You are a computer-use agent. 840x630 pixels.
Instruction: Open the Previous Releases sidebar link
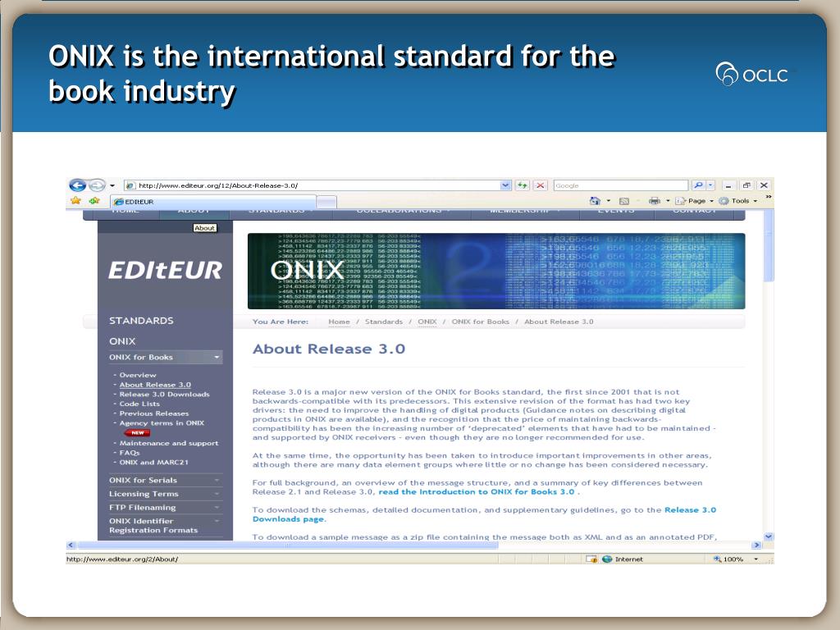(x=153, y=413)
